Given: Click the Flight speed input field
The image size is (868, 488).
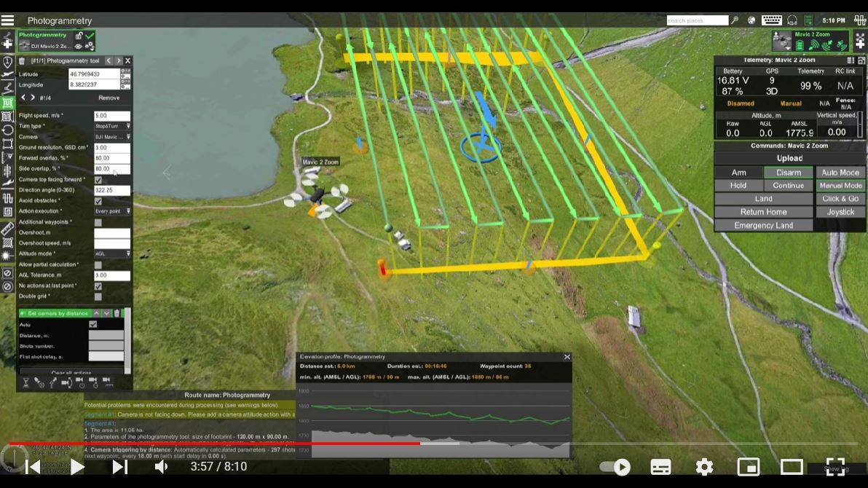Looking at the screenshot, I should [111, 117].
